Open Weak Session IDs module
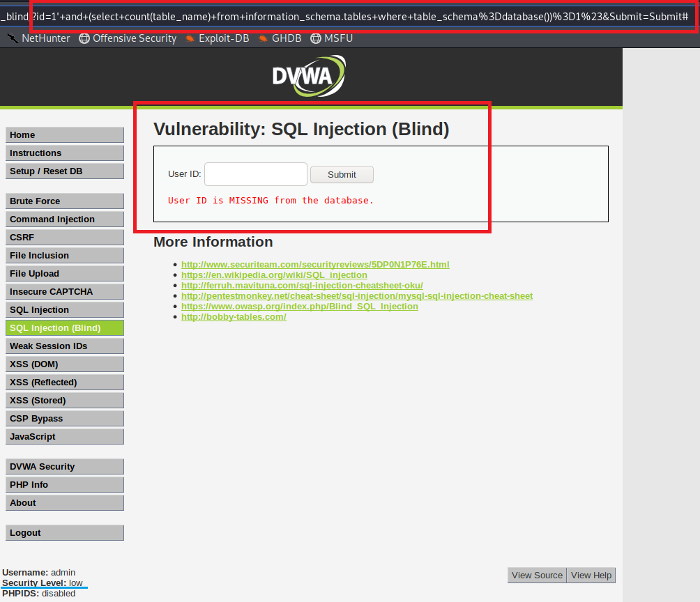This screenshot has height=602, width=700. 65,346
